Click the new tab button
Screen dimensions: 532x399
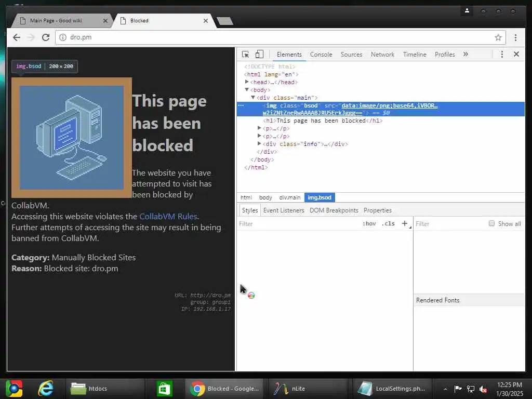(224, 21)
